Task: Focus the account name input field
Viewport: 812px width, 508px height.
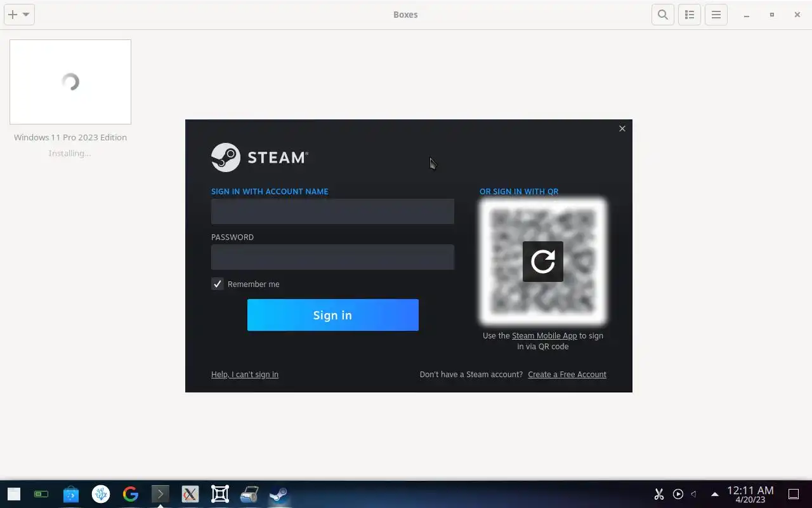Action: pyautogui.click(x=332, y=211)
